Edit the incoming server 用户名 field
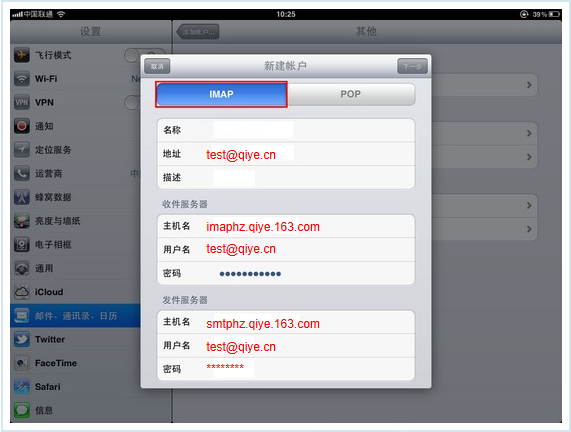The height and width of the screenshot is (432, 571). pyautogui.click(x=286, y=250)
